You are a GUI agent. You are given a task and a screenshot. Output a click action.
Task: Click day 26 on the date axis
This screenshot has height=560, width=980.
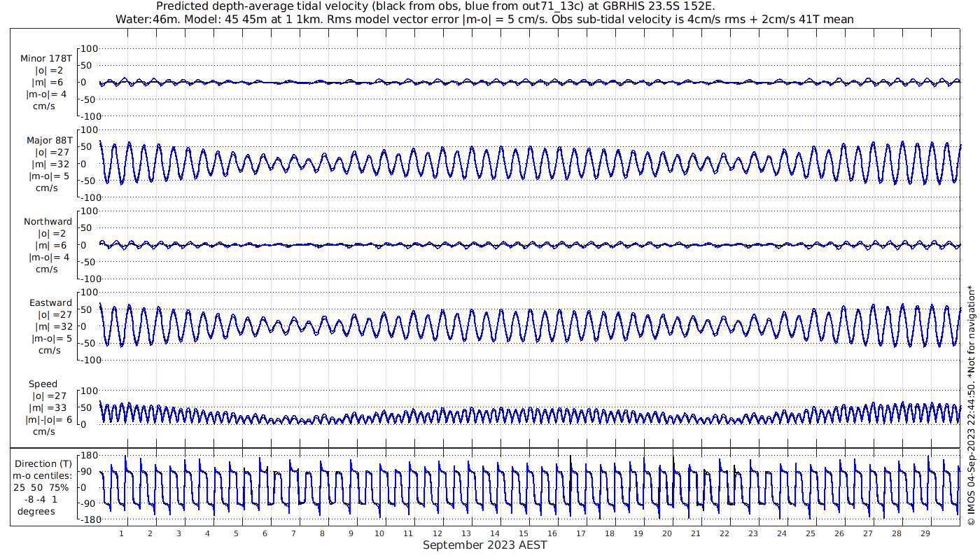point(839,533)
